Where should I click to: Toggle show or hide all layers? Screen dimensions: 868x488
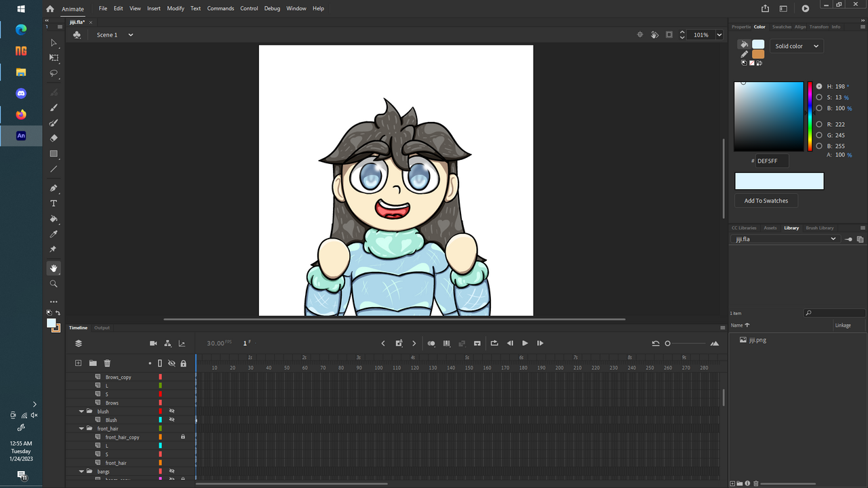[172, 363]
